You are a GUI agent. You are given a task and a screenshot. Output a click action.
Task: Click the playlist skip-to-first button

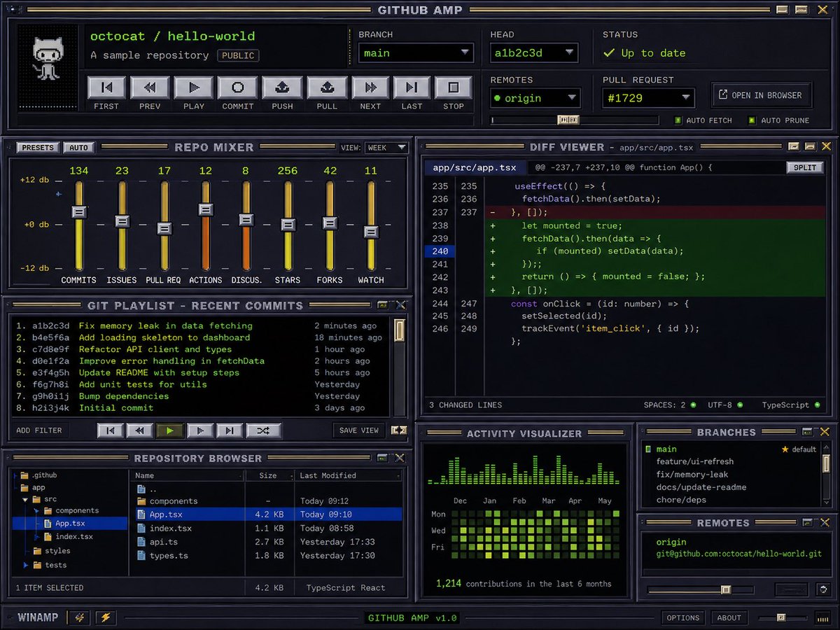click(x=111, y=430)
